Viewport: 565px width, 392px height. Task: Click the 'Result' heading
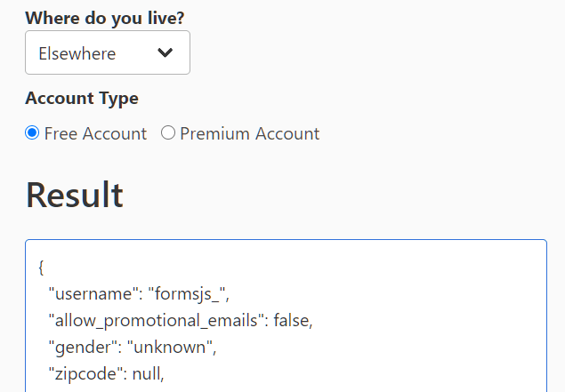[75, 195]
